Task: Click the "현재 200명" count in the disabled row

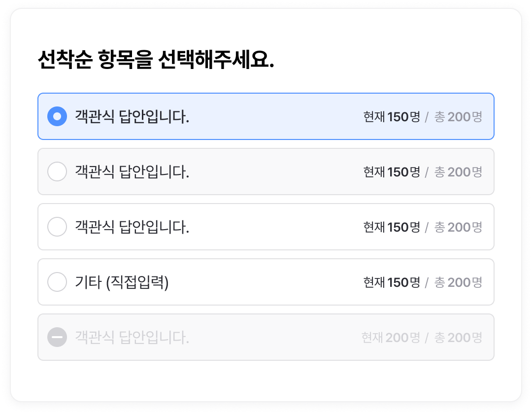Action: click(391, 338)
